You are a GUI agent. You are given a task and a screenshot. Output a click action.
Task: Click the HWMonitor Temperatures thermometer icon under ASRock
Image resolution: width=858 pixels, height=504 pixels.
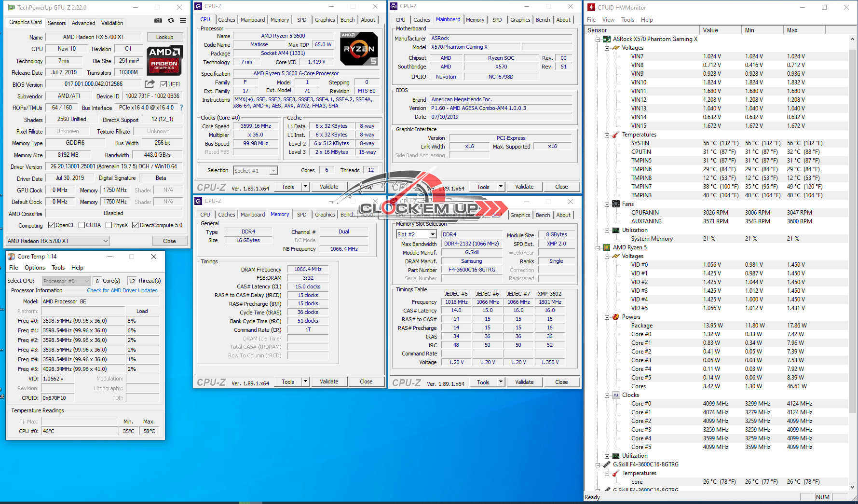tap(615, 135)
